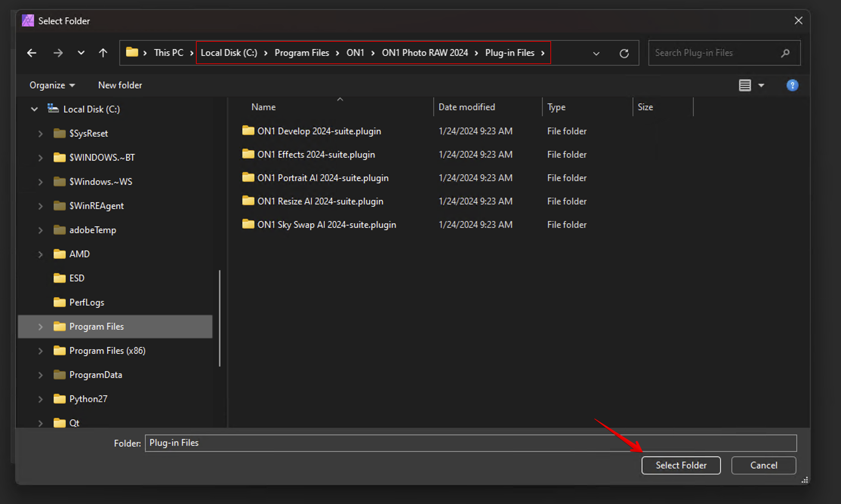Select ON1 Effects 2024-suite.plugin folder
Viewport: 841px width, 504px height.
(316, 155)
